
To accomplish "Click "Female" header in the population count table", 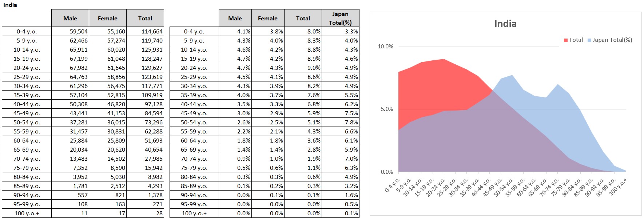I will point(108,18).
